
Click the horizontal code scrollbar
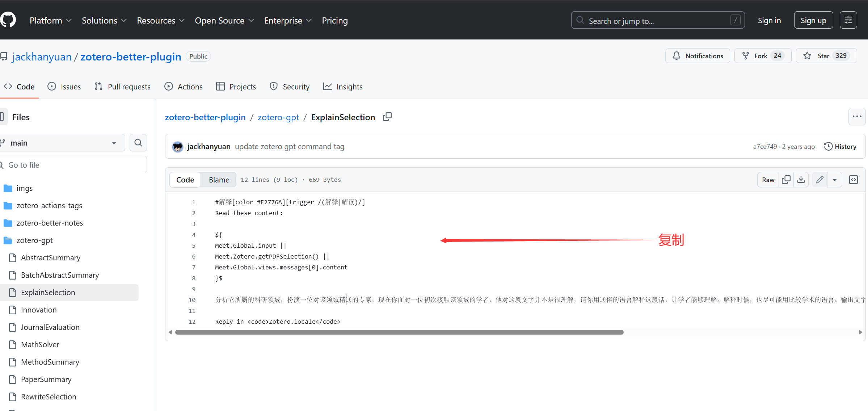coord(399,332)
